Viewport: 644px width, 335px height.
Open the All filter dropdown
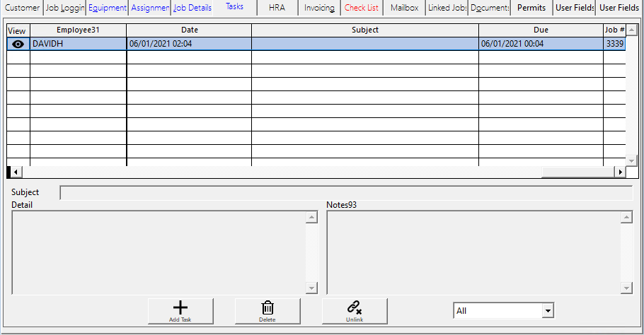(546, 311)
